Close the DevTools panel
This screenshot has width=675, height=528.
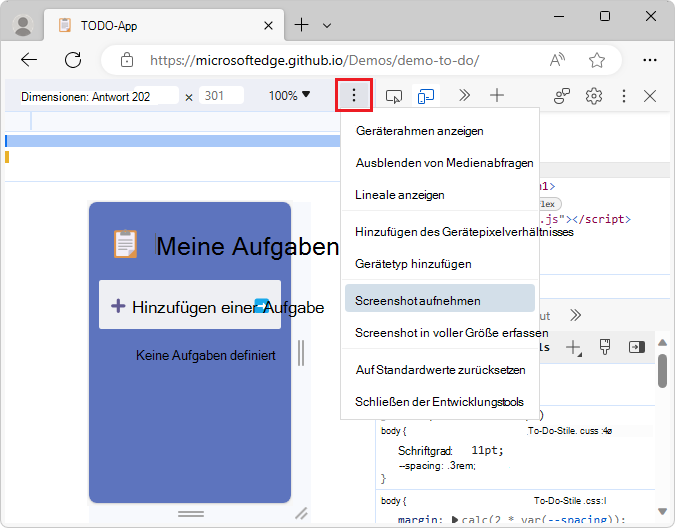650,96
